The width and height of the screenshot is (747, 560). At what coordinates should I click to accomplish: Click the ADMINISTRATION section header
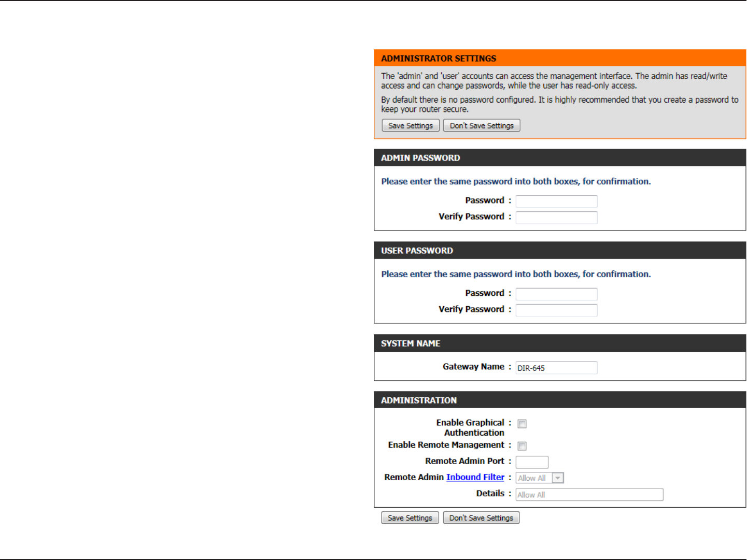pos(560,400)
